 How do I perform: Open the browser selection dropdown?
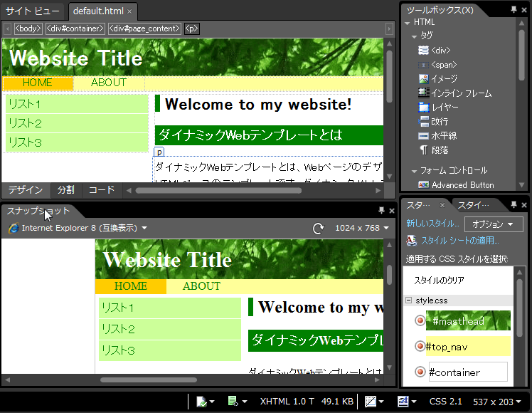point(144,228)
